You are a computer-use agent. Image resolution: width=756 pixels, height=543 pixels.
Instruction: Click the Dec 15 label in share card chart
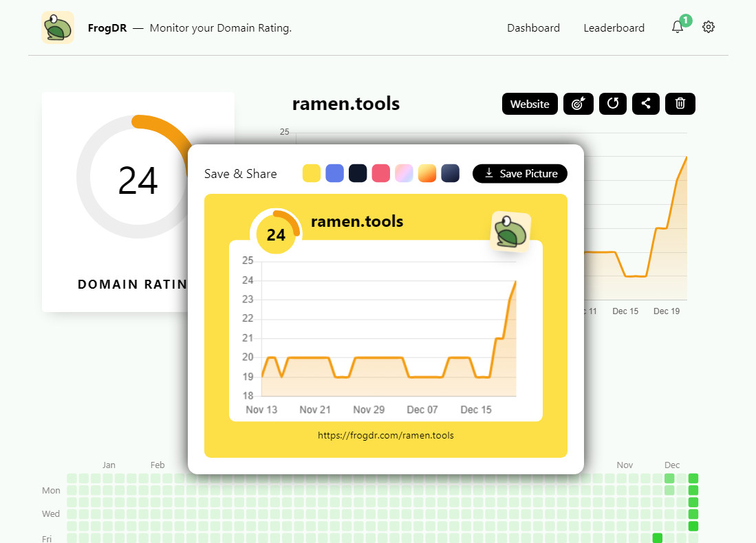pyautogui.click(x=476, y=410)
